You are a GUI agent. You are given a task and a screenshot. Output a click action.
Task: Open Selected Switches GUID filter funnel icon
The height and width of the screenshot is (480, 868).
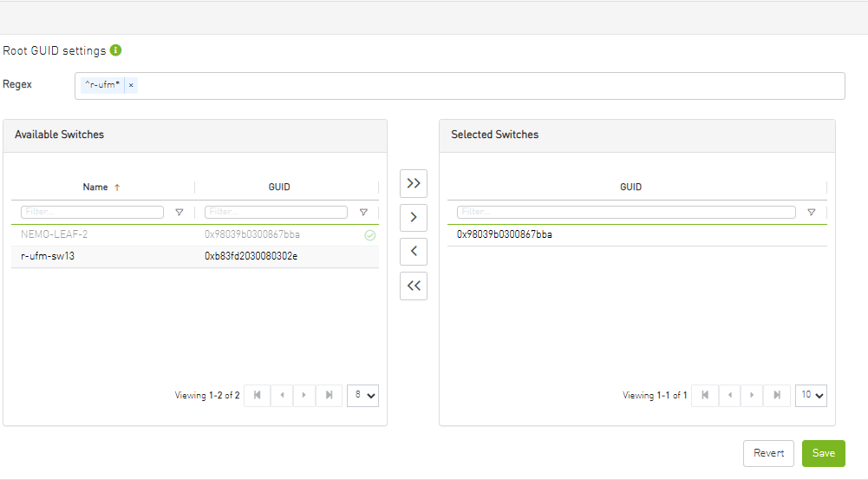(x=812, y=212)
